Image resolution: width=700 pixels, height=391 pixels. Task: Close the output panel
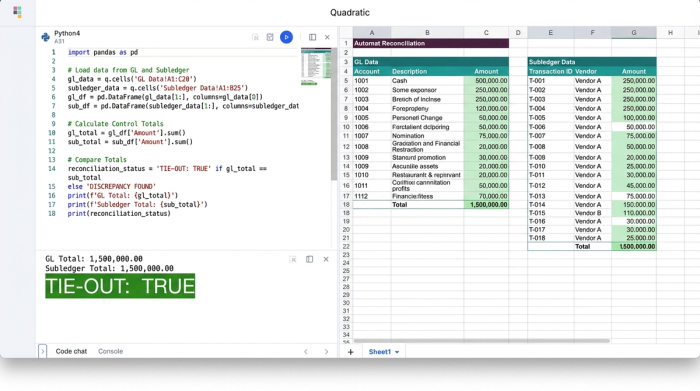[x=326, y=259]
